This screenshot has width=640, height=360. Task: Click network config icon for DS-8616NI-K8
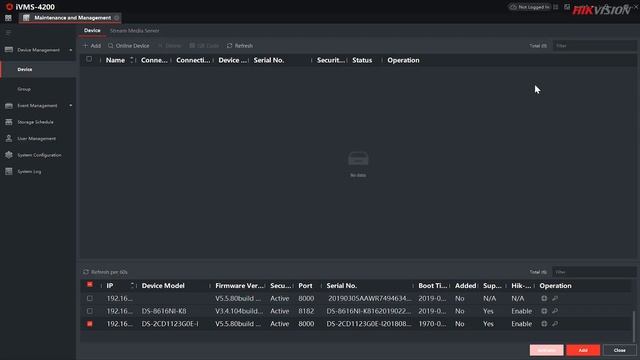[x=544, y=311]
